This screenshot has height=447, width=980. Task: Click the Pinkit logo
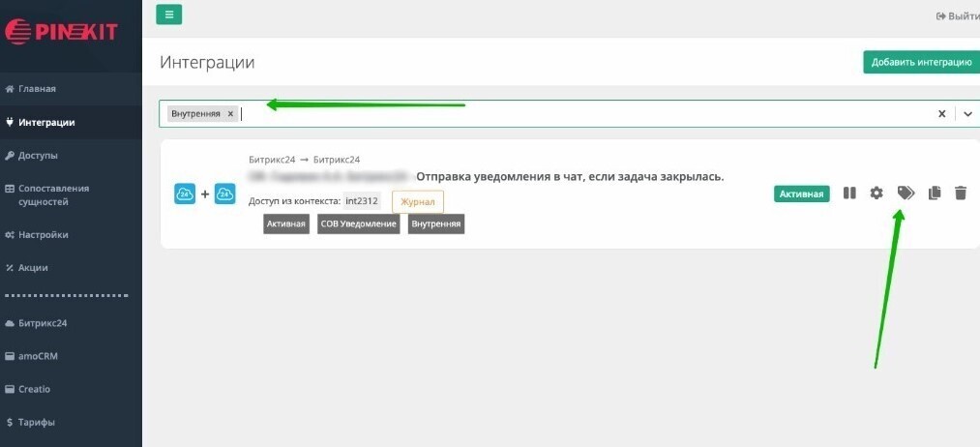pos(61,32)
